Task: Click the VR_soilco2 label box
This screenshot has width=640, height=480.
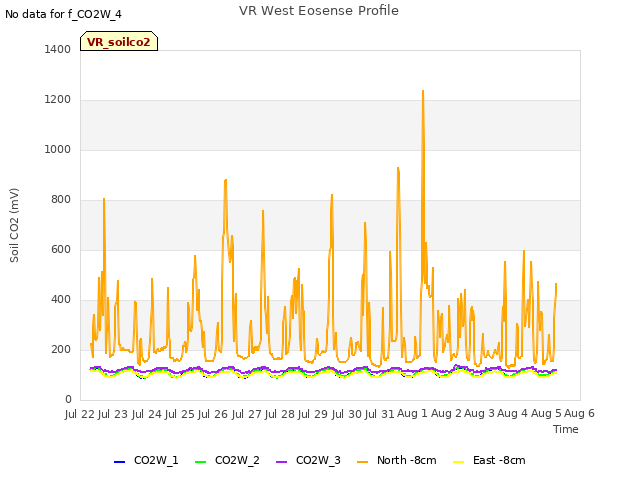Action: [x=119, y=41]
